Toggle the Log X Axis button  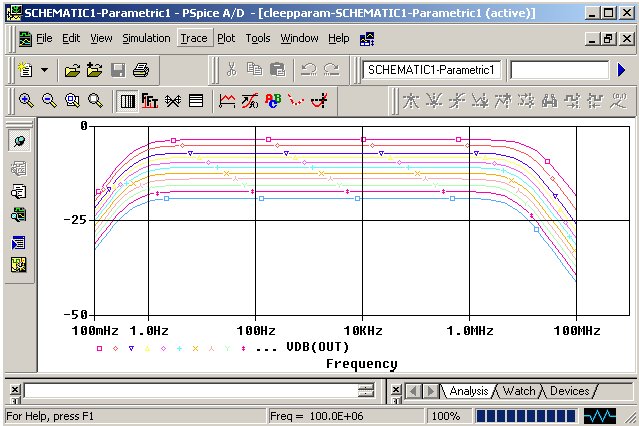(x=127, y=101)
